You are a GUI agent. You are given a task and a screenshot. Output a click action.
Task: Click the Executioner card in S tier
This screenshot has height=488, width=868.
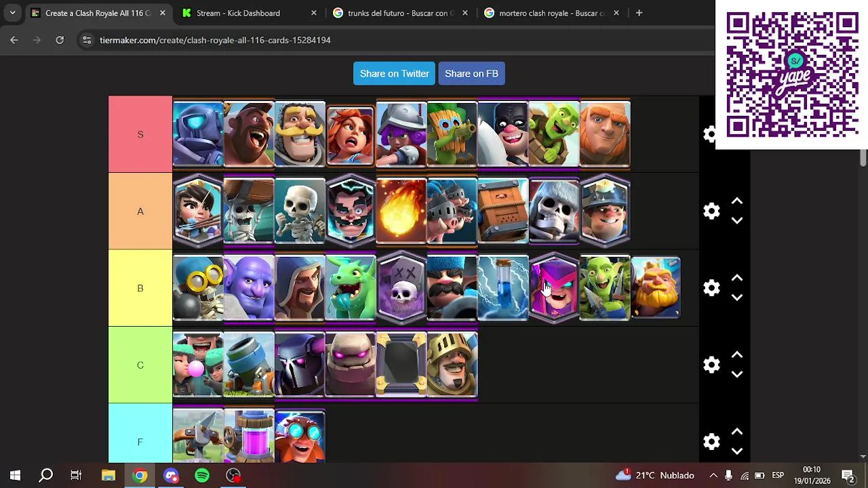click(503, 134)
